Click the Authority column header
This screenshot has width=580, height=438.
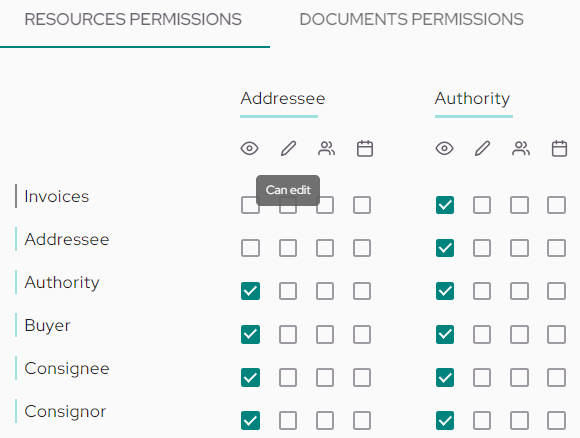click(472, 98)
